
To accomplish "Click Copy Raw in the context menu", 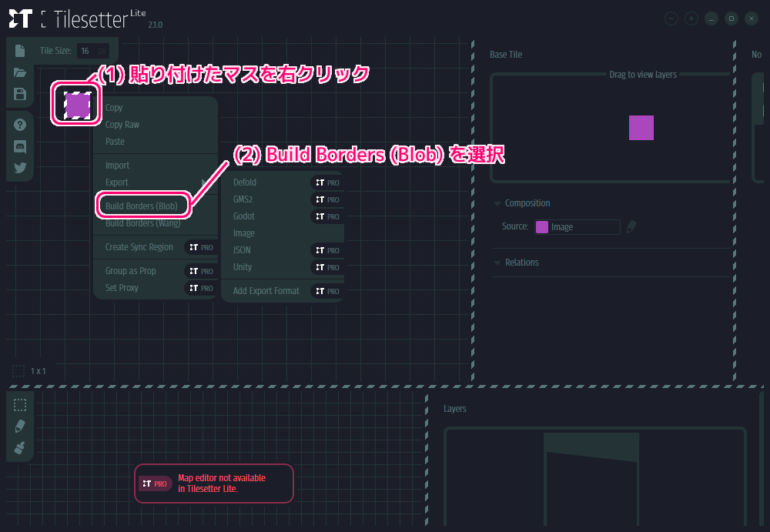I will [122, 125].
